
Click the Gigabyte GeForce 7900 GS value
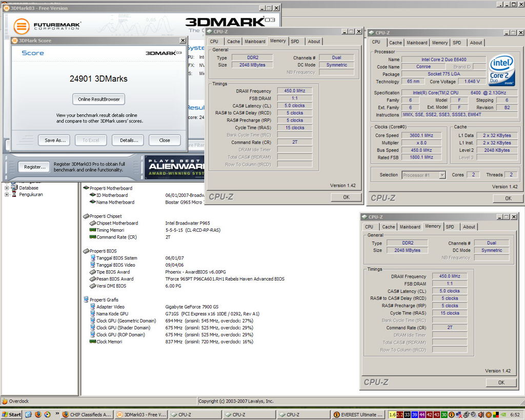click(x=192, y=307)
